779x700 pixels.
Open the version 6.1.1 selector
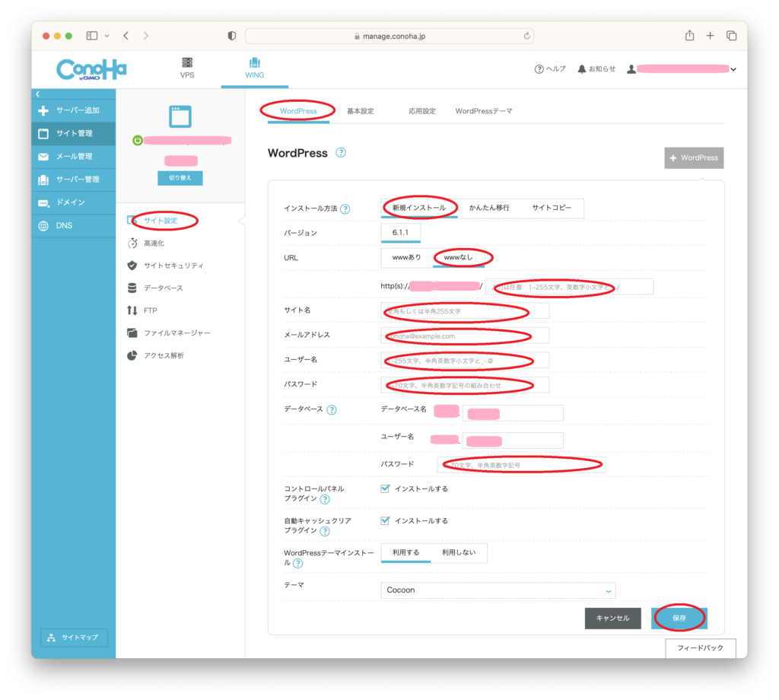[400, 233]
